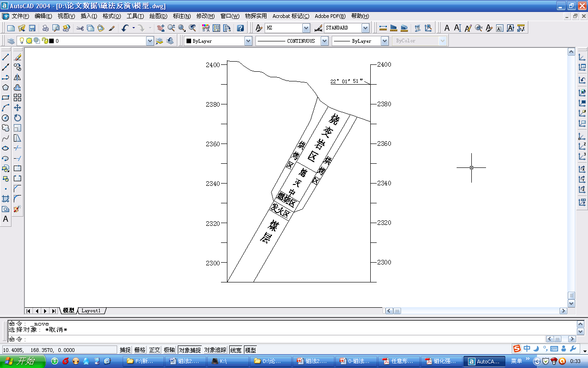588x368 pixels.
Task: Jump to last layout tab arrow
Action: tap(54, 311)
